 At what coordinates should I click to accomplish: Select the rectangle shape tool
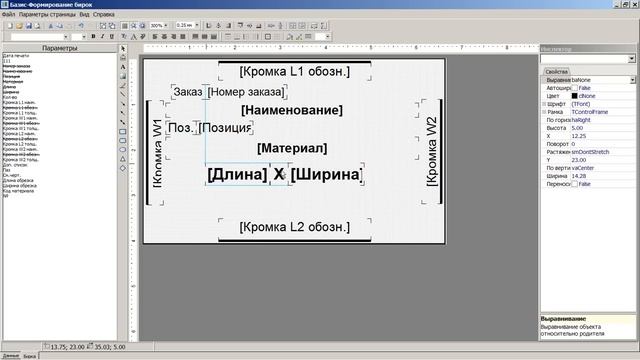point(123,132)
